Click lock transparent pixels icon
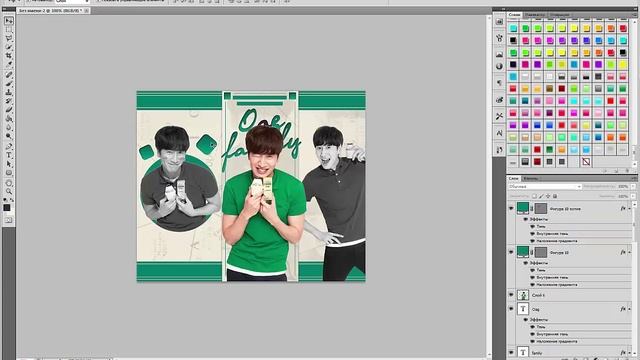The height and width of the screenshot is (360, 640). coord(534,196)
